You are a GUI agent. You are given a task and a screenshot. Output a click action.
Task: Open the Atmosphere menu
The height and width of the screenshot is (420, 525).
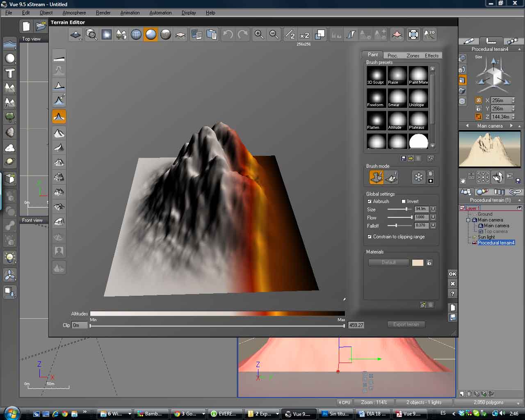pyautogui.click(x=74, y=13)
